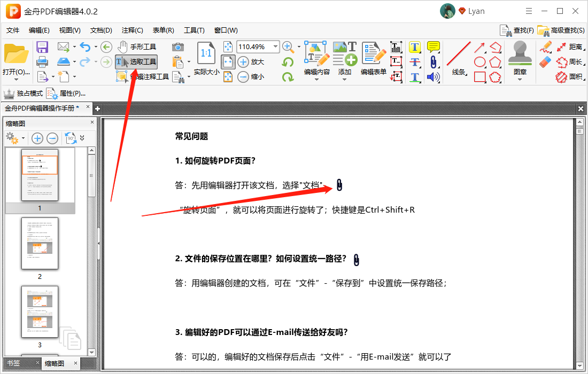Expand the Open (打开) dropdown arrow
Image resolution: width=588 pixels, height=374 pixels.
pyautogui.click(x=16, y=80)
